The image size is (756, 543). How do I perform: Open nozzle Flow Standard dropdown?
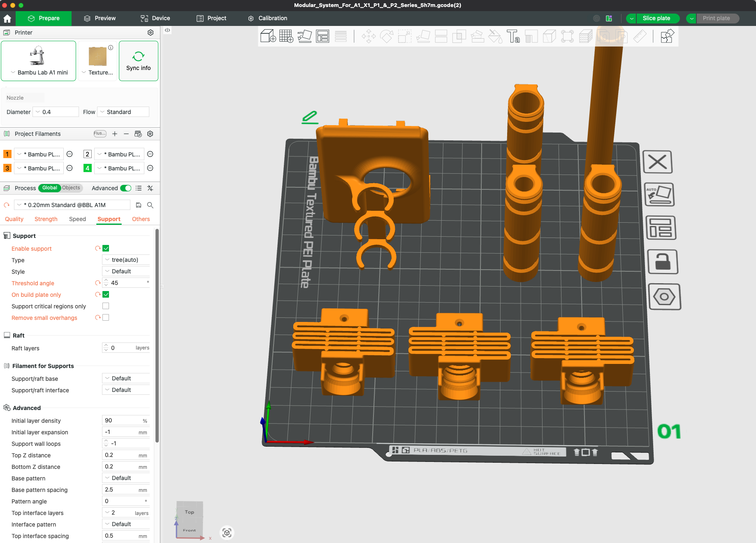tap(123, 112)
